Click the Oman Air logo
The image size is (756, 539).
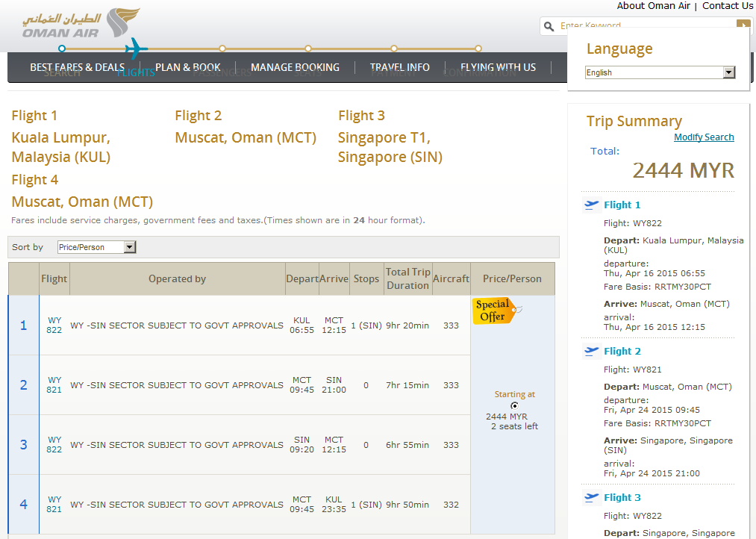81,22
